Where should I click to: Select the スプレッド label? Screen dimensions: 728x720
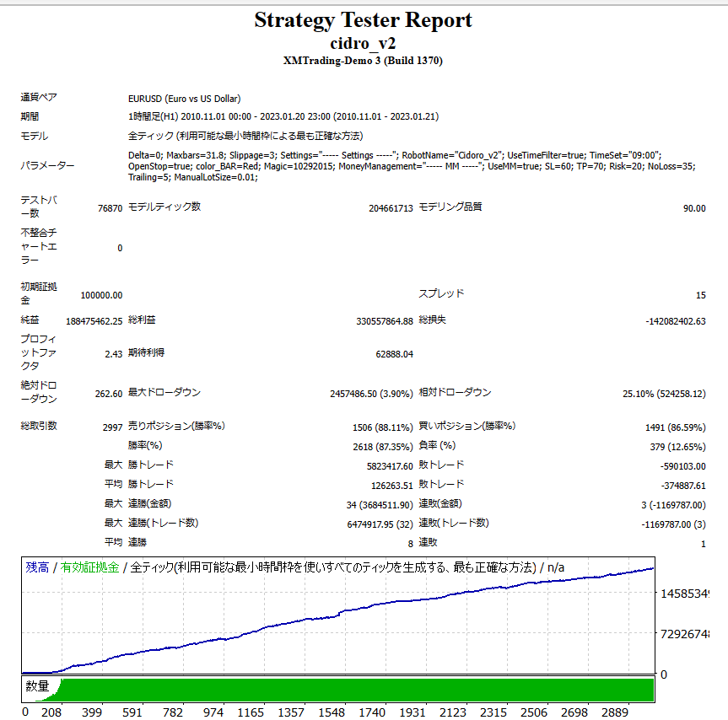[x=441, y=293]
